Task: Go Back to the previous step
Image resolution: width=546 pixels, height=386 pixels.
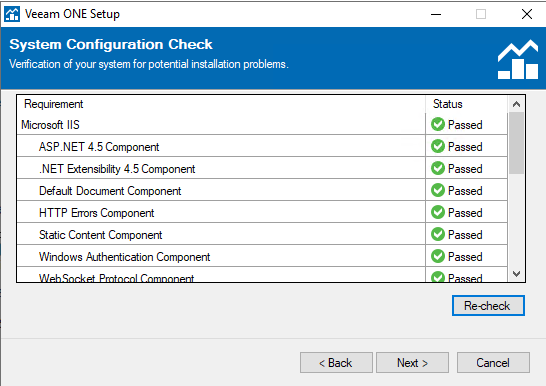Action: [x=336, y=363]
